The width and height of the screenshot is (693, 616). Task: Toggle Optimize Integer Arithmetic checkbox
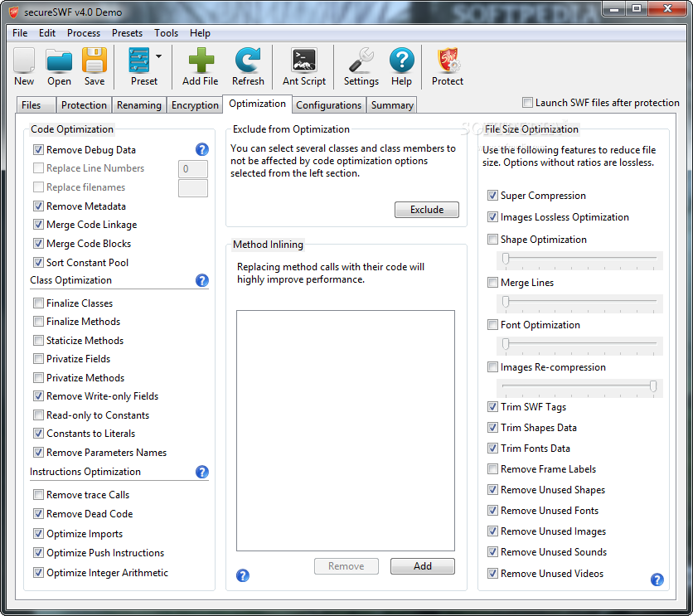tap(38, 572)
